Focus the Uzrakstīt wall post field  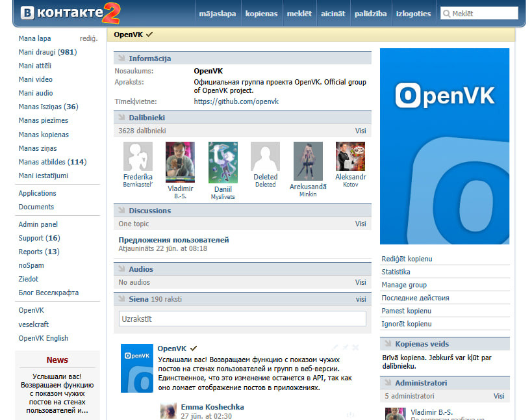[x=242, y=319]
